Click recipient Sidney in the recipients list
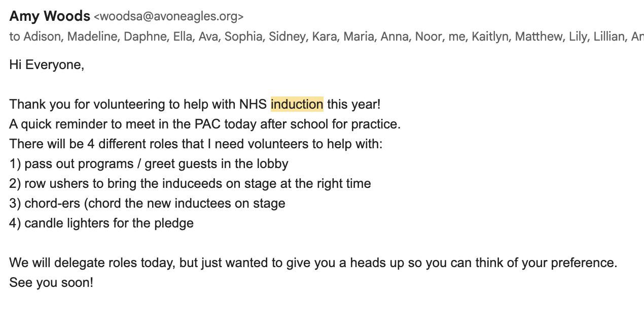 287,37
